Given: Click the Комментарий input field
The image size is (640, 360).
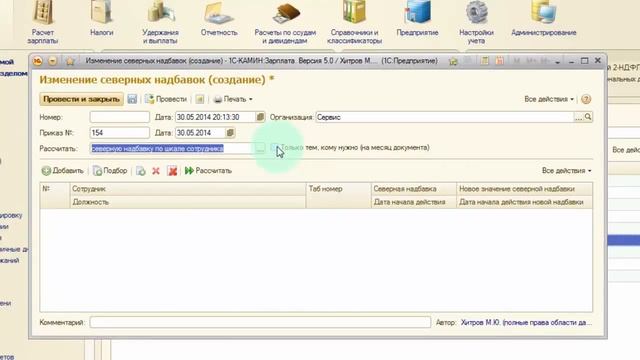Looking at the screenshot, I should click(260, 322).
